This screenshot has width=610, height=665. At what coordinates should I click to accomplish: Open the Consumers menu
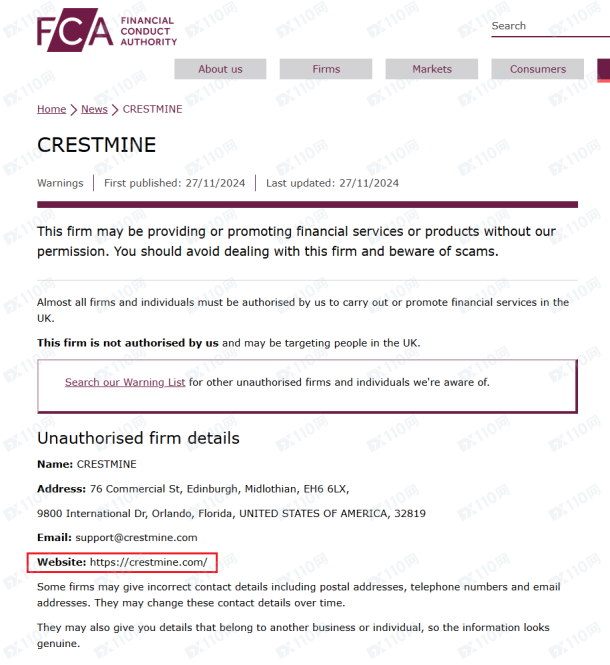point(537,69)
